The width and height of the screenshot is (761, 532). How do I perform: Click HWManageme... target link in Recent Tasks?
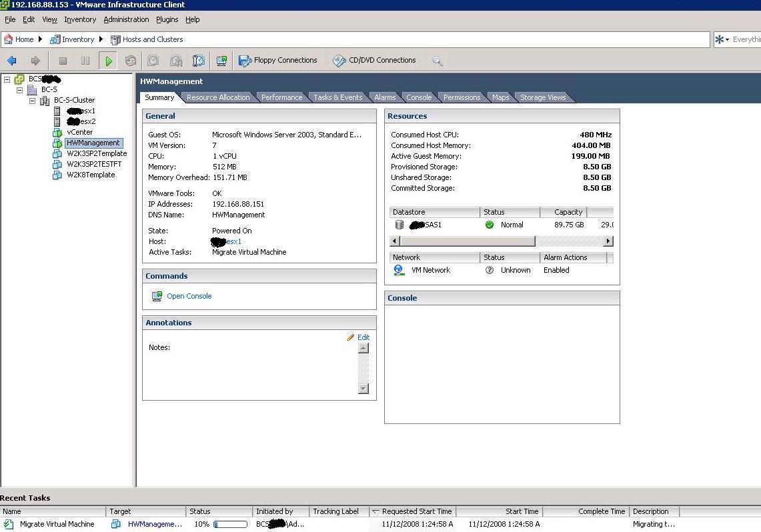[155, 524]
